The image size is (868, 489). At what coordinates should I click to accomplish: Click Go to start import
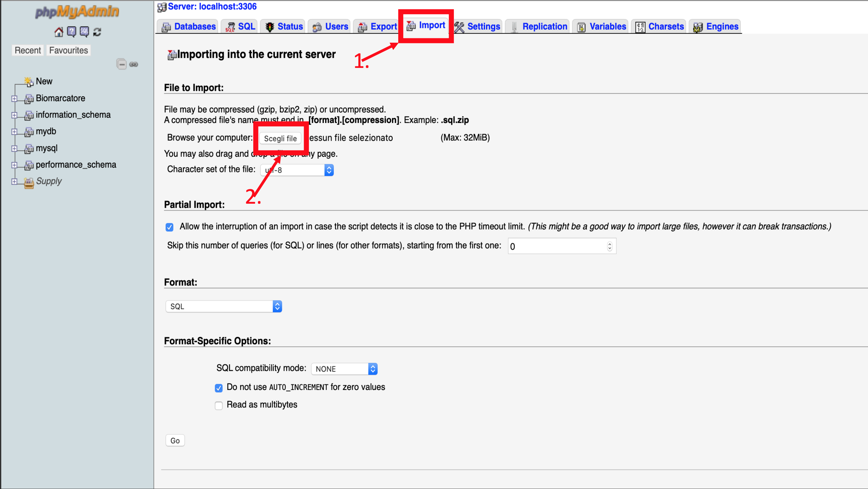tap(175, 440)
